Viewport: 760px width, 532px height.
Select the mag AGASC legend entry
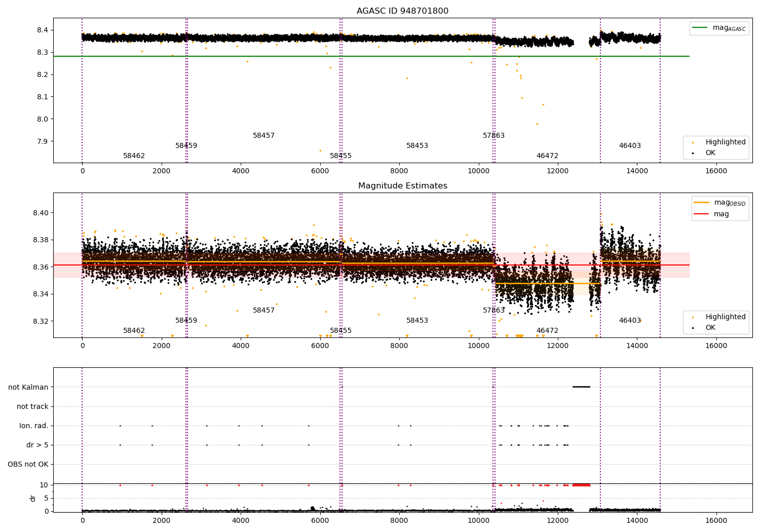point(719,28)
